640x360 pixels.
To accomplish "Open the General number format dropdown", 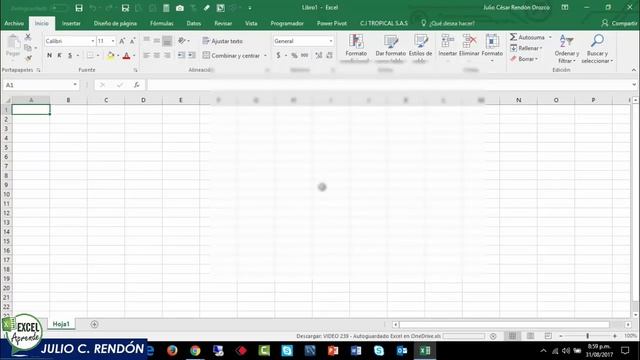I will tap(331, 41).
